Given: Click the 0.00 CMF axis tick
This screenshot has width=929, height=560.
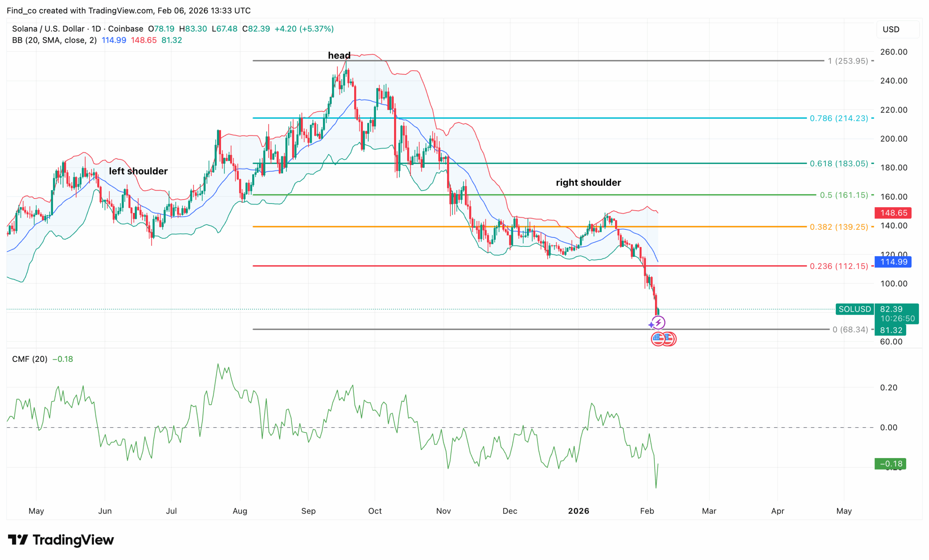Looking at the screenshot, I should 889,428.
